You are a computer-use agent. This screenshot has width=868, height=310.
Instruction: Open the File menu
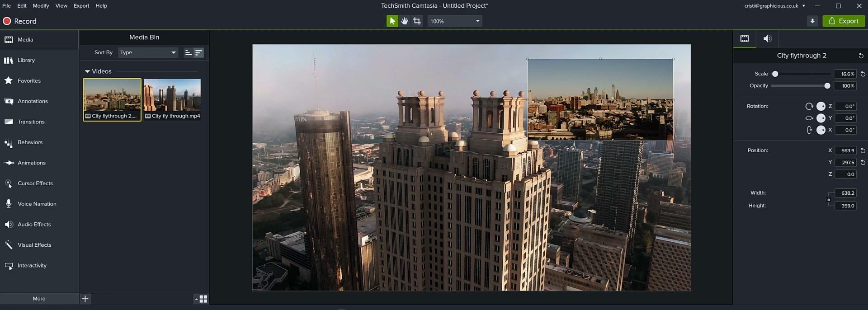pos(6,6)
